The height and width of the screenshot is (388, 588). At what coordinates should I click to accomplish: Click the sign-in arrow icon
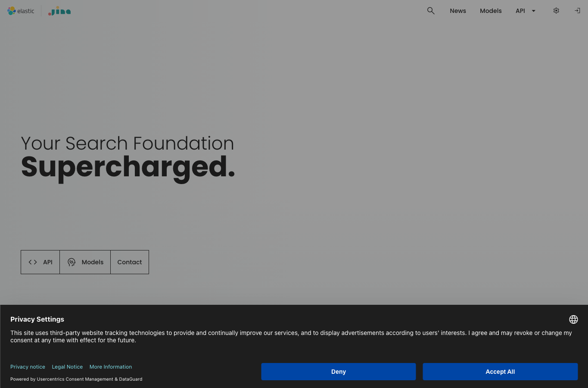click(577, 11)
